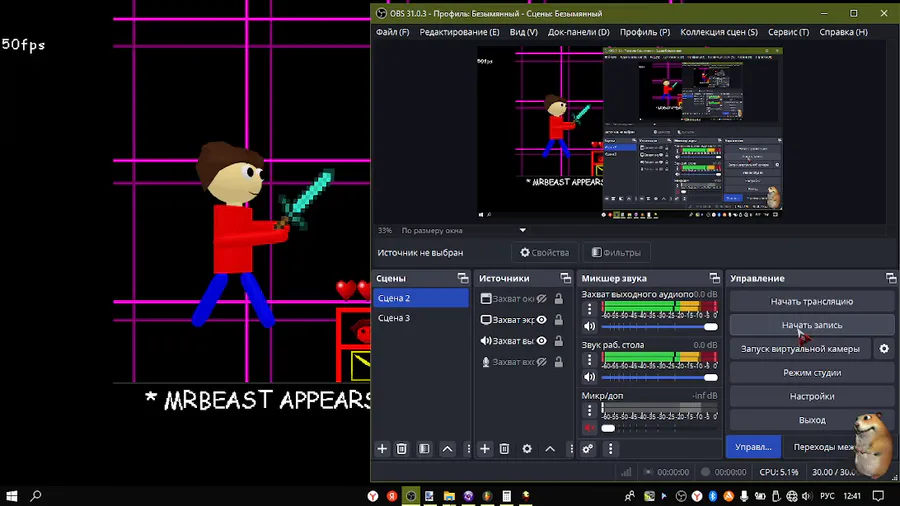The height and width of the screenshot is (506, 900).
Task: Open Scenes dock overflow dots menu
Action: [468, 449]
